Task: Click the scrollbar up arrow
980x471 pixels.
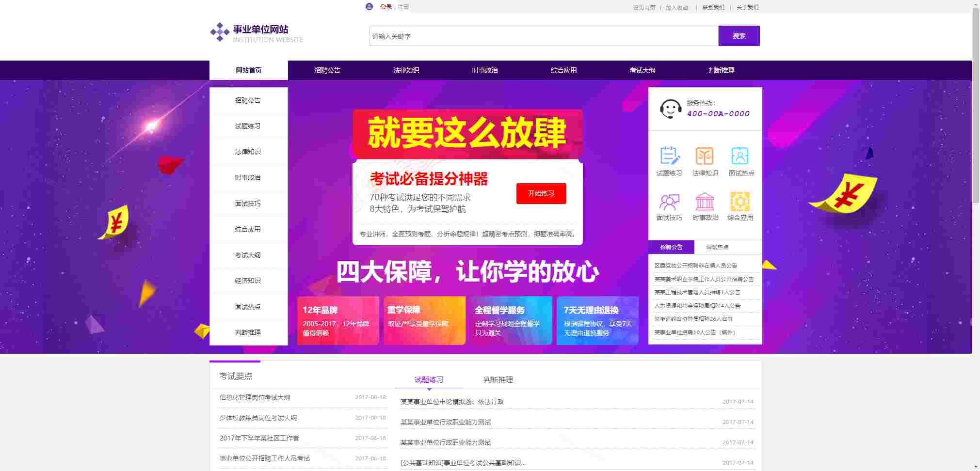Action: pyautogui.click(x=976, y=4)
